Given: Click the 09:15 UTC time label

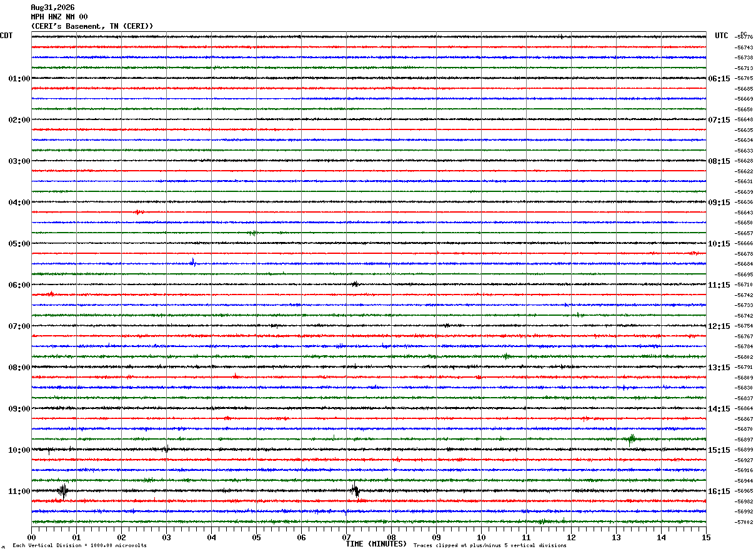Looking at the screenshot, I should [x=719, y=203].
